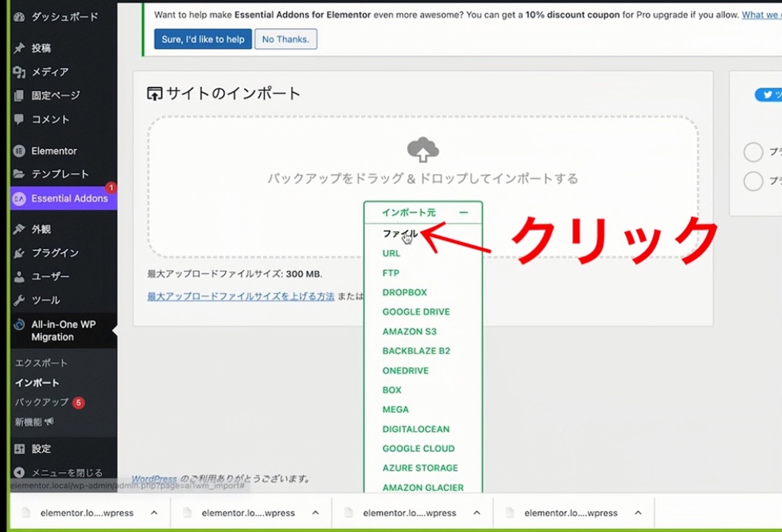Click the first downloaded elementor wpress file icon
This screenshot has width=782, height=532.
pos(26,513)
